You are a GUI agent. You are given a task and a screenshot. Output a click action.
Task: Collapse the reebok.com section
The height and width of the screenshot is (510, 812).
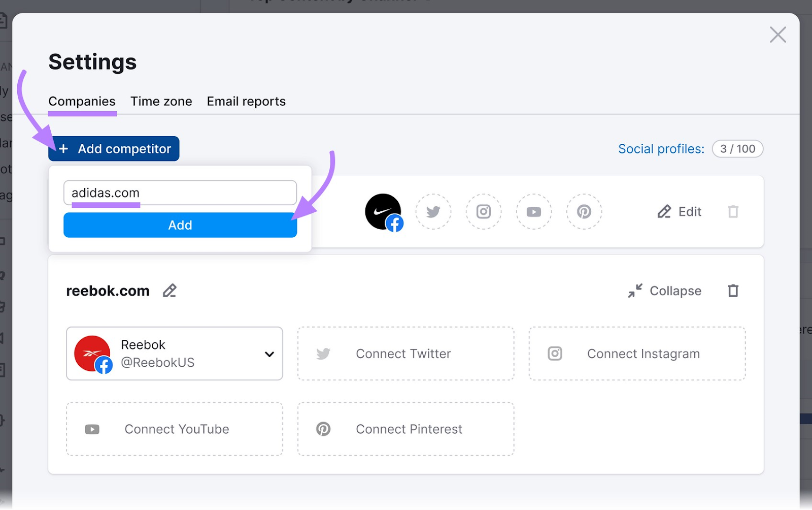(x=665, y=291)
